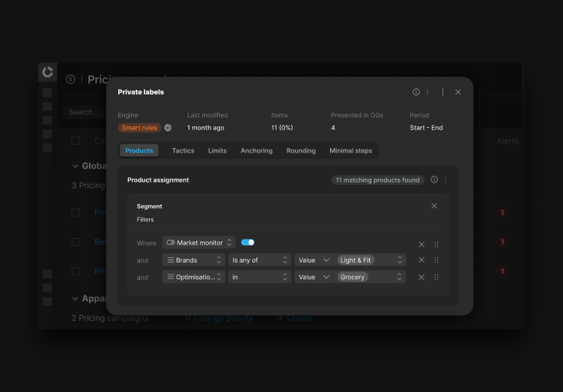Image resolution: width=563 pixels, height=392 pixels.
Task: Click the 'Start - End' period value
Action: 426,128
